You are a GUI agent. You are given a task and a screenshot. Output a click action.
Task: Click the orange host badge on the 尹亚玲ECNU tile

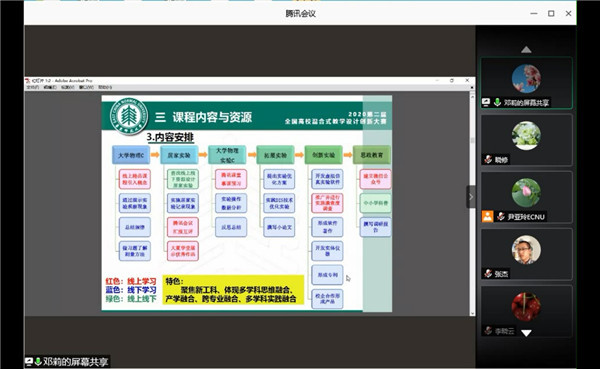[x=488, y=216]
